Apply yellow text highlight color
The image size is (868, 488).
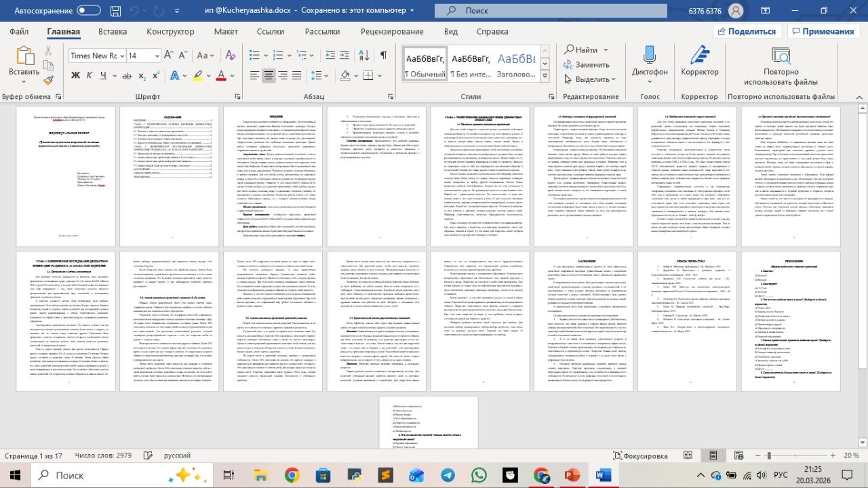[x=197, y=76]
